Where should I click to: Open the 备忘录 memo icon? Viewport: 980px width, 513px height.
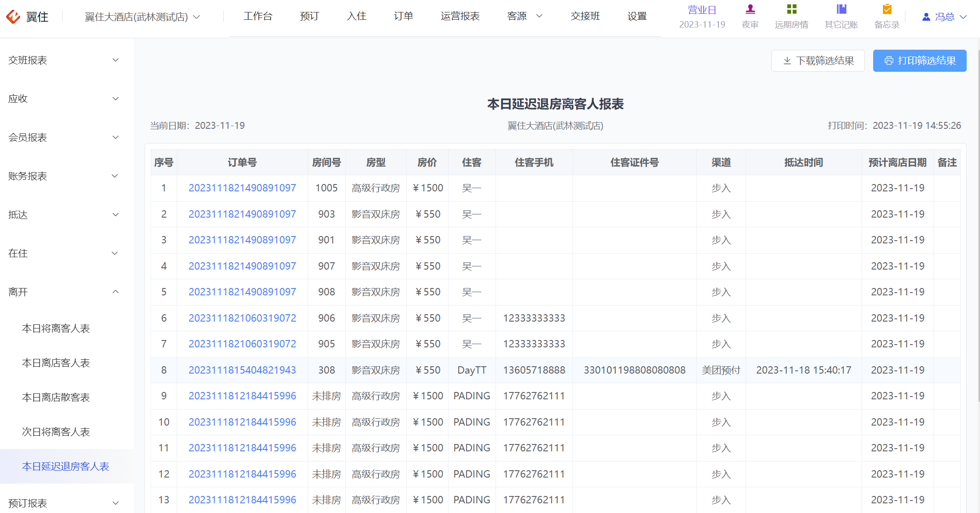(x=887, y=9)
